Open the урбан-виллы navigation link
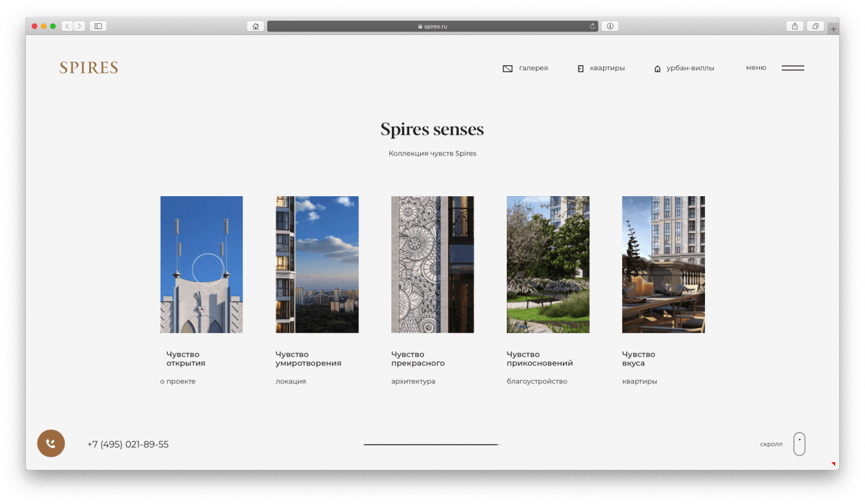Viewport: 865px width, 504px height. click(690, 68)
